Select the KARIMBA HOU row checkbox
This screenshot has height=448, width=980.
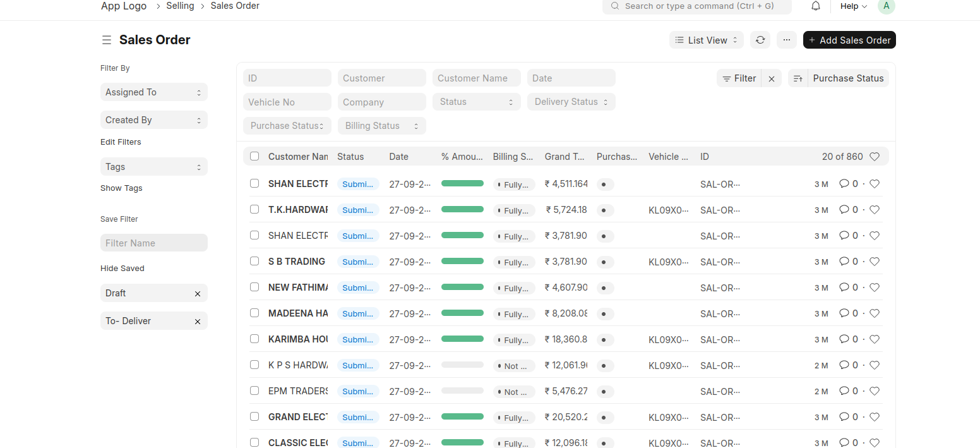tap(254, 339)
